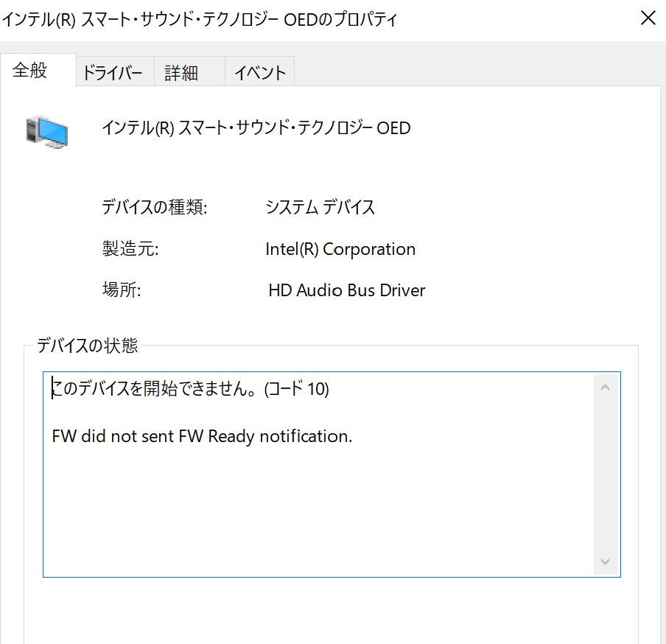Viewport: 666px width, 644px height.
Task: Click the Intel(R) Corporation manufacturer text
Action: [x=340, y=249]
